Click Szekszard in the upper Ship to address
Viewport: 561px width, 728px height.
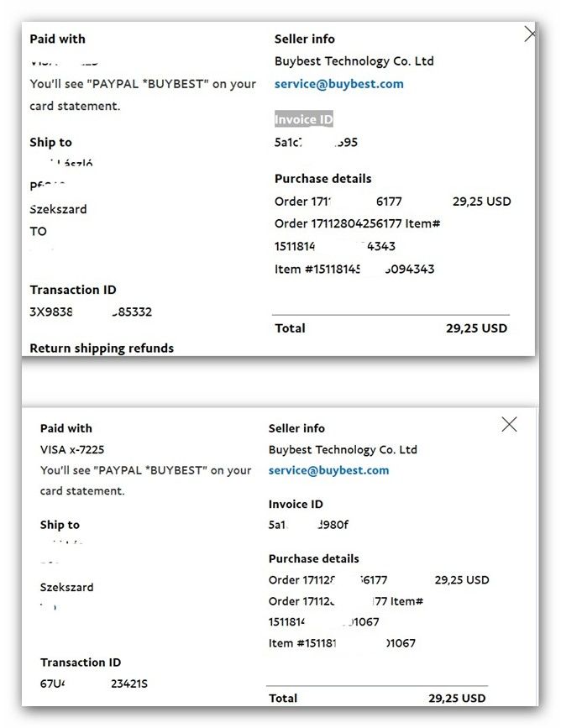coord(58,209)
